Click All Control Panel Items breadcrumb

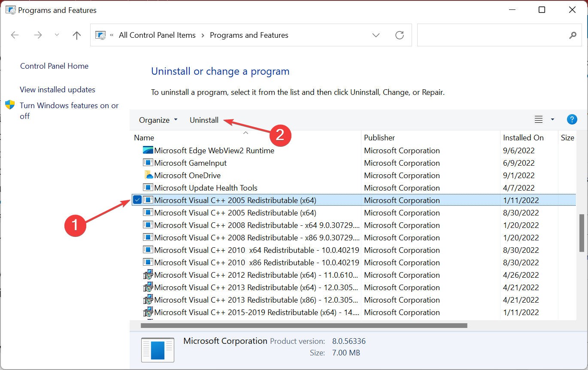[157, 35]
